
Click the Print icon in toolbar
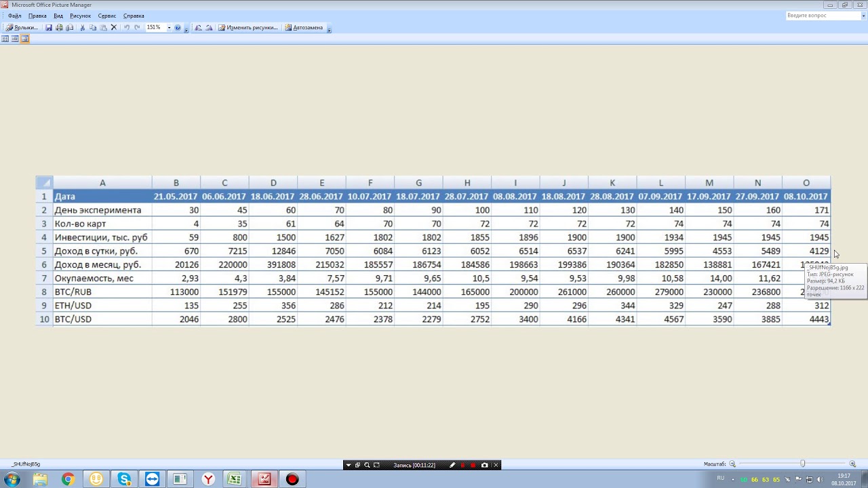[x=59, y=28]
